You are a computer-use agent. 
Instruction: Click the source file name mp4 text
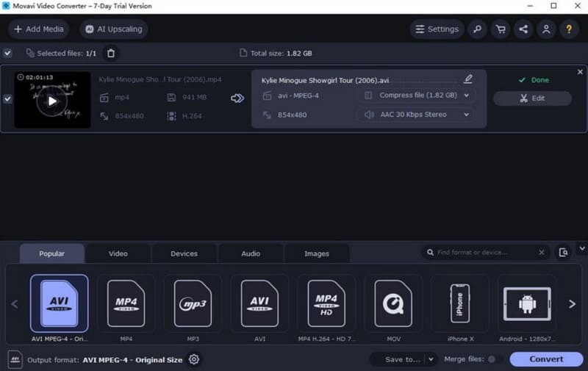(x=160, y=79)
